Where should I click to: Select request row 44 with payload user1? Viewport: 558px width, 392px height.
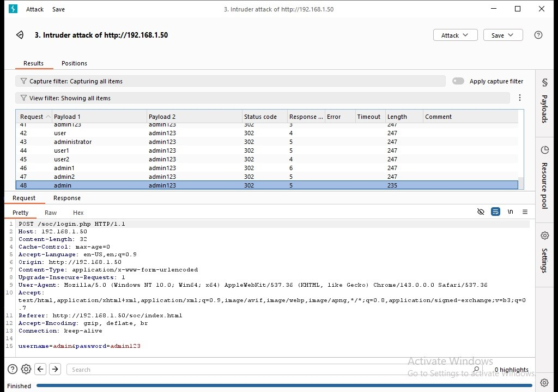point(267,150)
